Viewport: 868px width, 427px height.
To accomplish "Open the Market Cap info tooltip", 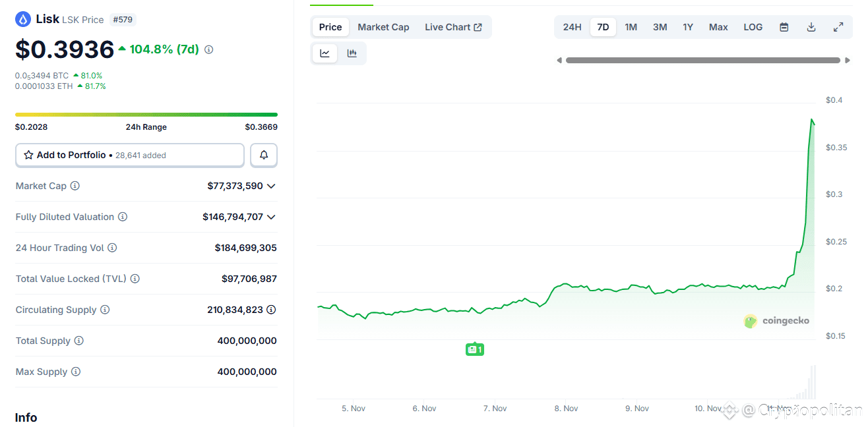I will 75,186.
